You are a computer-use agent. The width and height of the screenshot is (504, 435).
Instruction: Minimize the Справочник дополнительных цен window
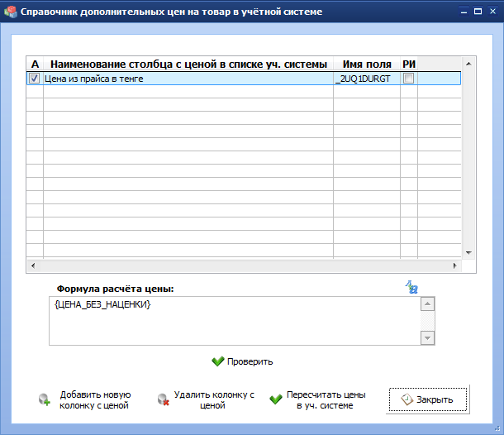click(464, 12)
